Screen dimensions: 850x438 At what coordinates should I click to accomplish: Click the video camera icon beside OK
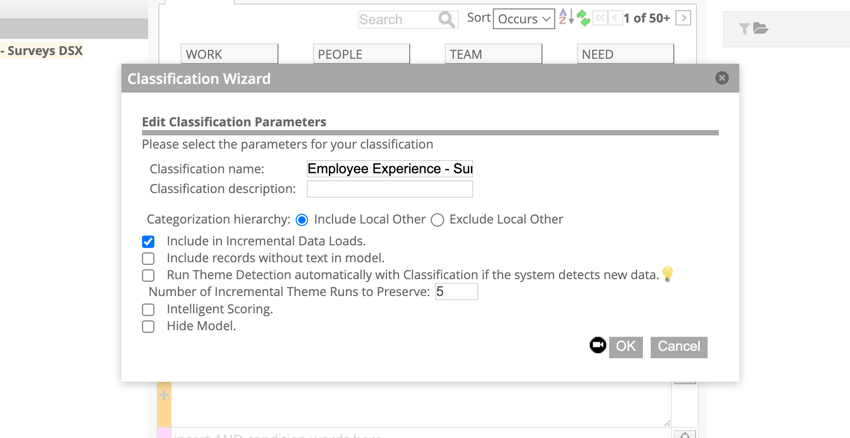[x=598, y=345]
